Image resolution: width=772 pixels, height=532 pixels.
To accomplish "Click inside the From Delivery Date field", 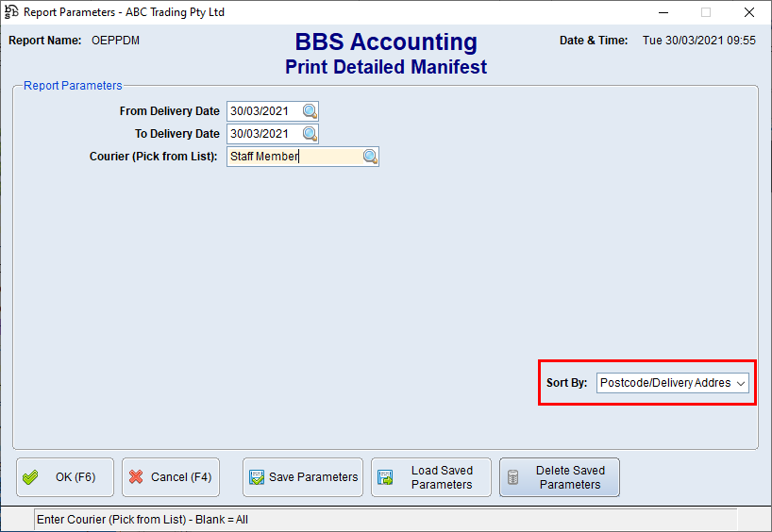I will point(263,111).
